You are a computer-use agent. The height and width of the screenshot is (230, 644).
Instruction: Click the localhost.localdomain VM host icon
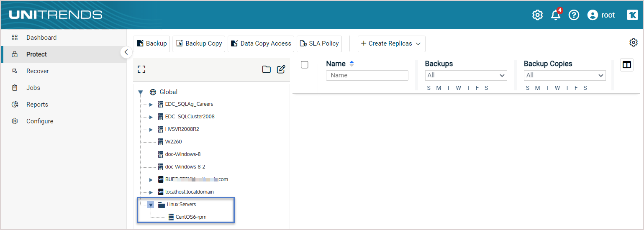click(161, 192)
